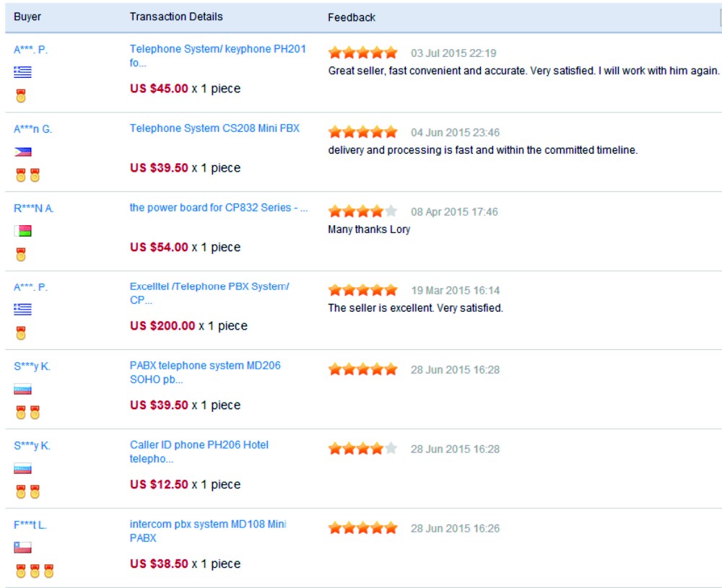Open buyer S***y K. with MD206 PABX order
This screenshot has height=588, width=722.
click(x=32, y=367)
